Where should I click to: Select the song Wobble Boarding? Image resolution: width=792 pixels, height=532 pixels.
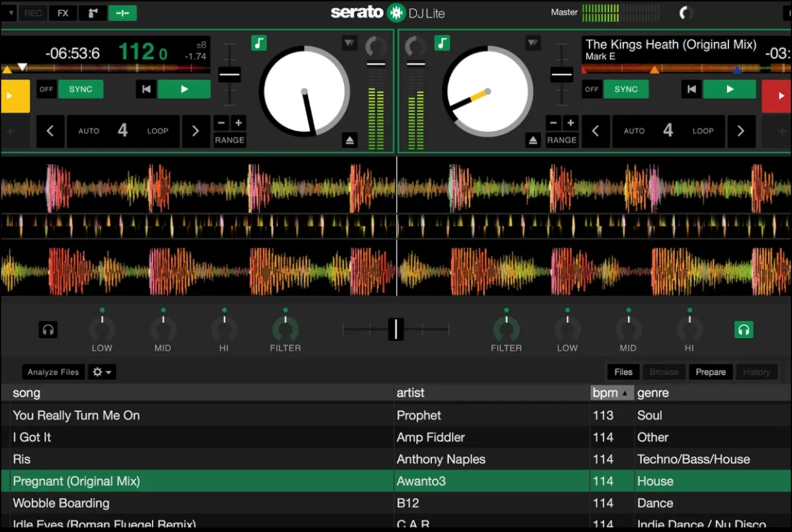coord(61,503)
